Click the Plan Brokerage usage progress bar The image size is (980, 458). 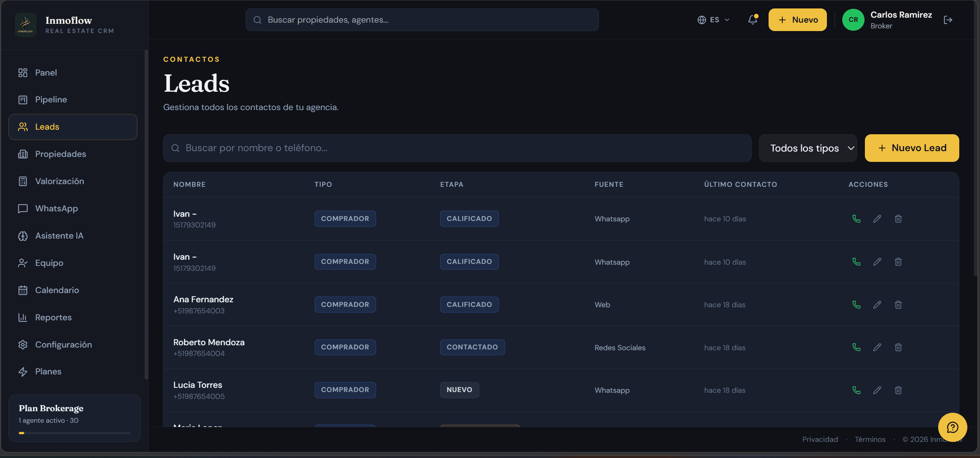[74, 433]
